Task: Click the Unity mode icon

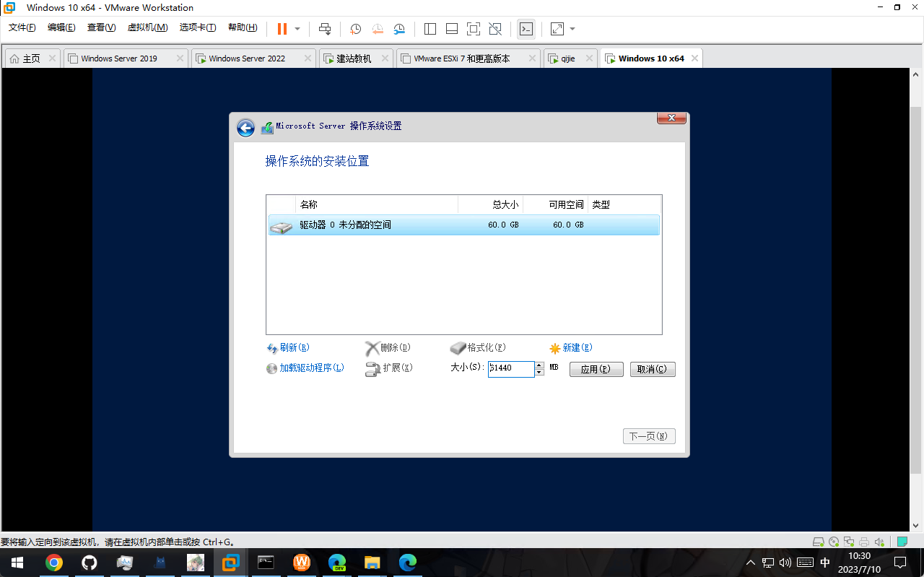Action: coord(495,29)
